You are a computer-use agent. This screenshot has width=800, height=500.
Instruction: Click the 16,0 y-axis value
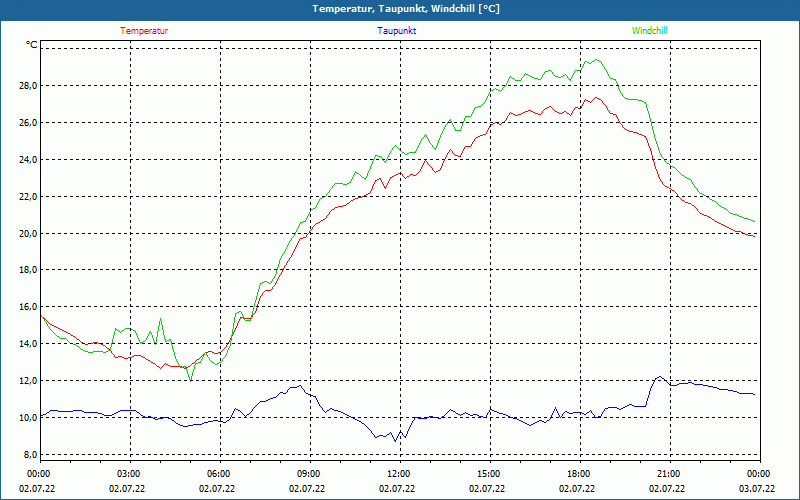[x=29, y=307]
